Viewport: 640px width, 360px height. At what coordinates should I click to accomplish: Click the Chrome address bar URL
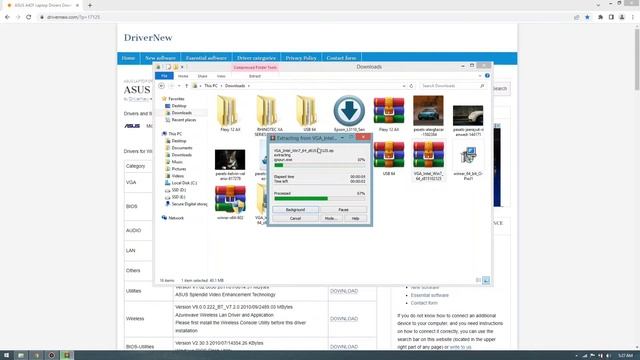click(73, 17)
